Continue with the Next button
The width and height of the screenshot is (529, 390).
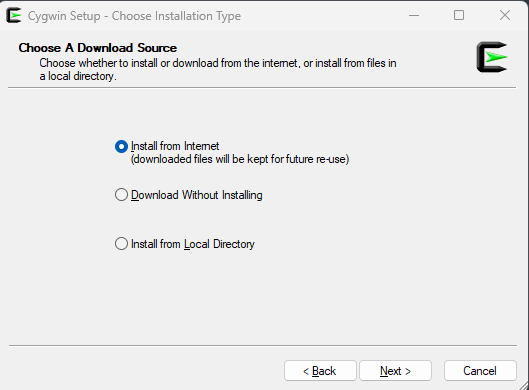click(395, 371)
